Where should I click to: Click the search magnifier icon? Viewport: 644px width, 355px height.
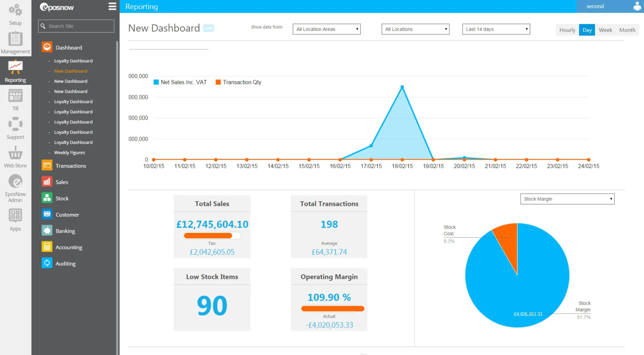(43, 26)
